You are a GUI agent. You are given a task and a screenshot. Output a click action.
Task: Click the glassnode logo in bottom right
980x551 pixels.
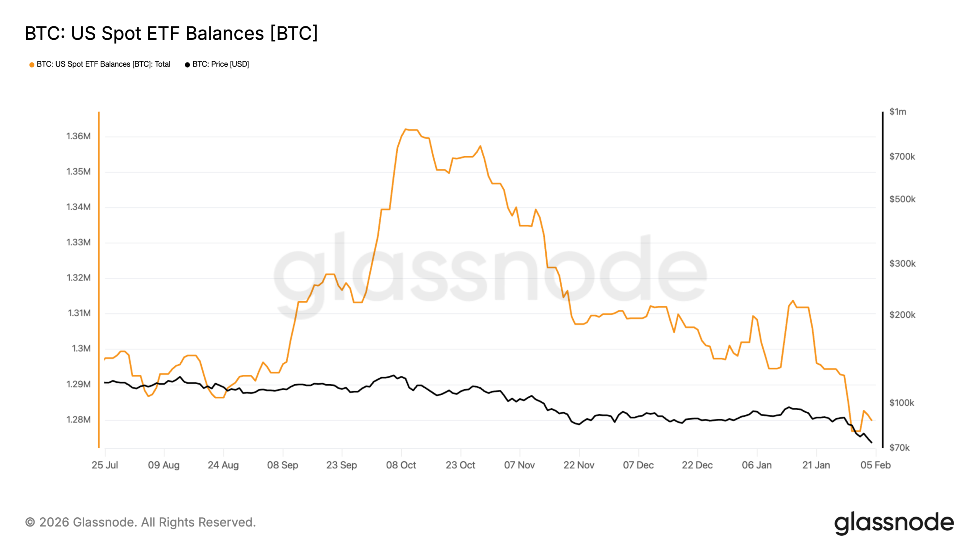(x=893, y=523)
